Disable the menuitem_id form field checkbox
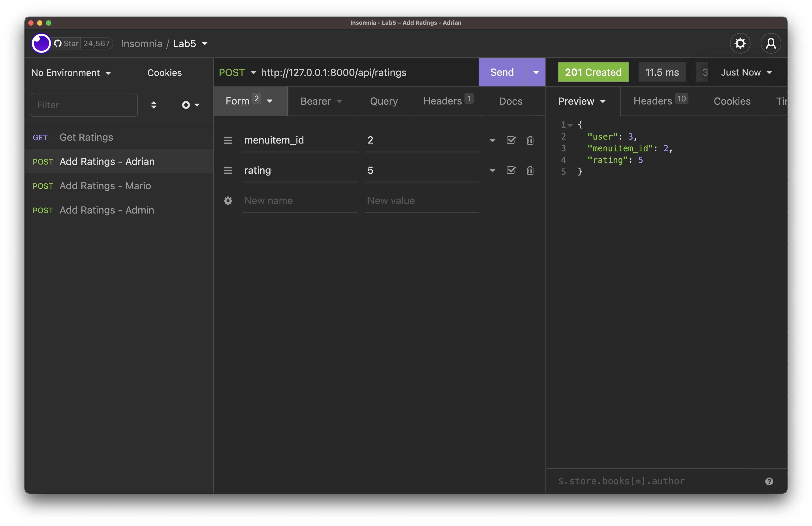The width and height of the screenshot is (812, 526). pyautogui.click(x=511, y=140)
